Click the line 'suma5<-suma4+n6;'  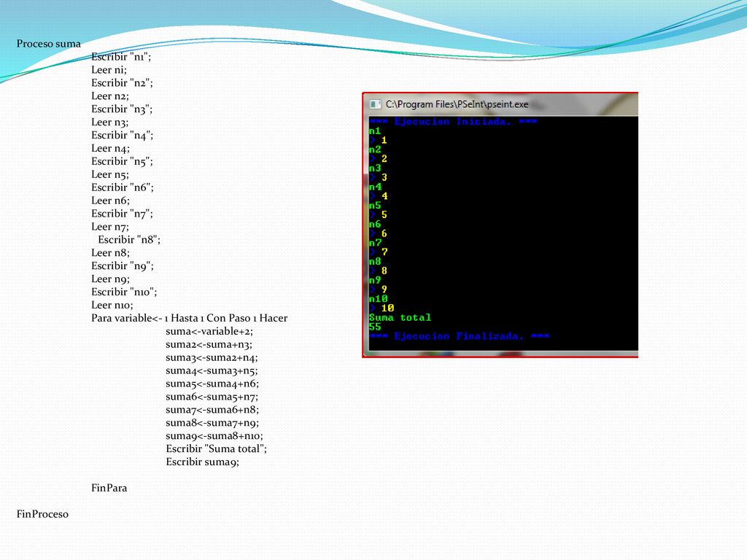[x=212, y=384]
